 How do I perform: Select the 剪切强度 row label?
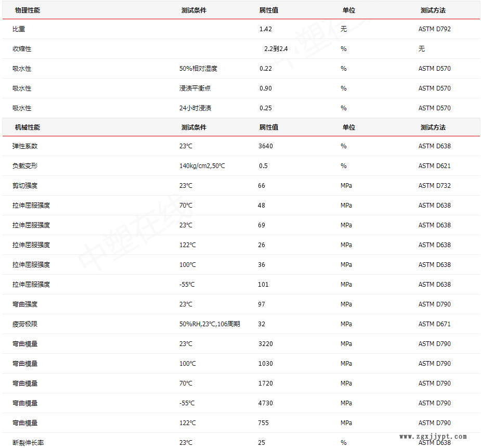point(25,186)
